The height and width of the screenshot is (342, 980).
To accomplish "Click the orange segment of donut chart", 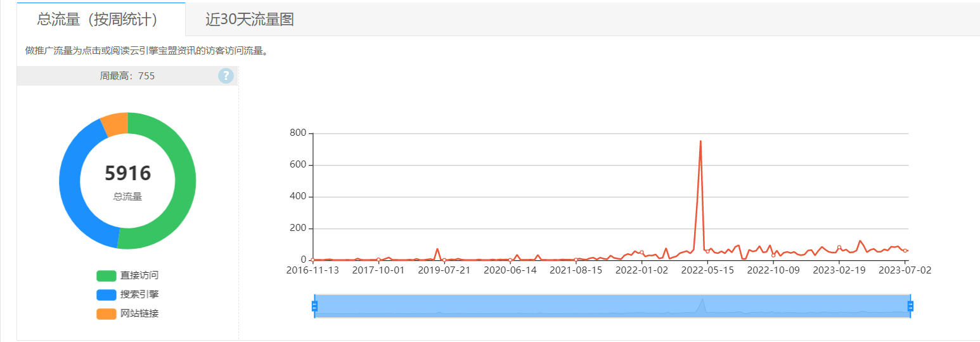I will tap(115, 124).
